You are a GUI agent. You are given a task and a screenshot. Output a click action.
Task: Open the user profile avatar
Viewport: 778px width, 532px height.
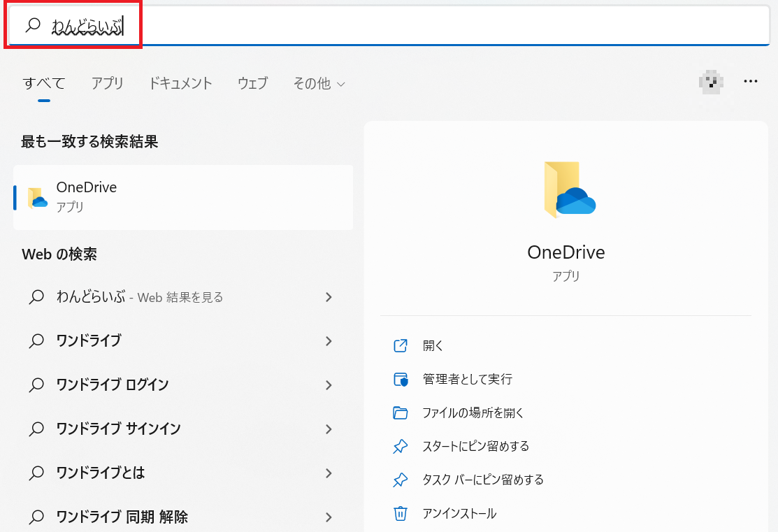pyautogui.click(x=710, y=82)
